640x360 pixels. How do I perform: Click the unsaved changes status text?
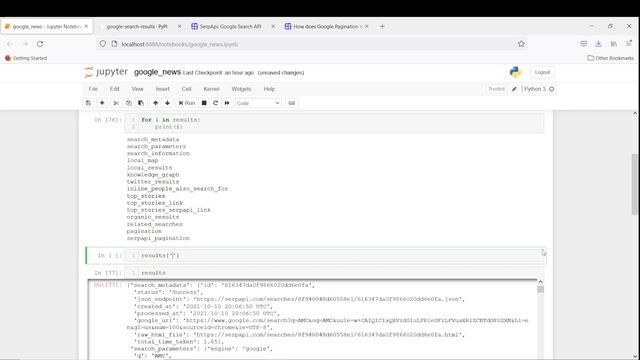pyautogui.click(x=281, y=73)
